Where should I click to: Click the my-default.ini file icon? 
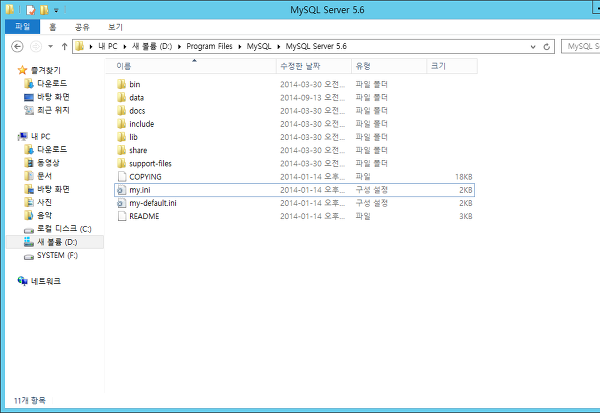click(121, 203)
